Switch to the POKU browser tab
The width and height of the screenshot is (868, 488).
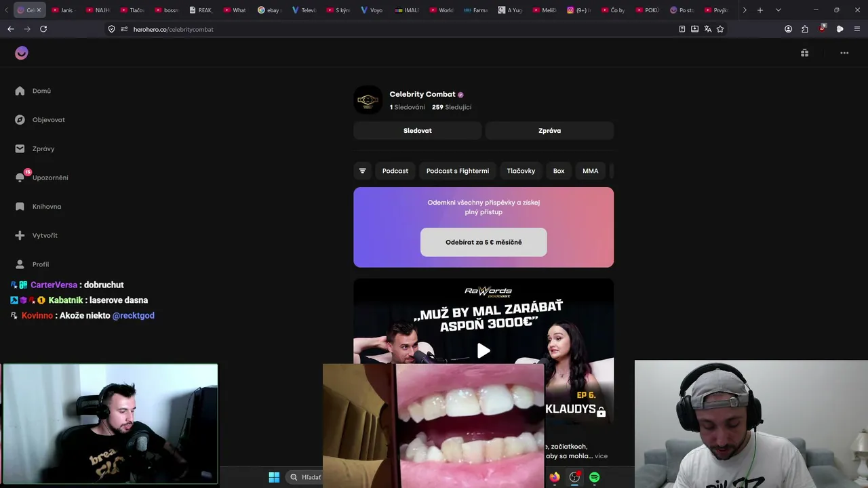tap(648, 10)
